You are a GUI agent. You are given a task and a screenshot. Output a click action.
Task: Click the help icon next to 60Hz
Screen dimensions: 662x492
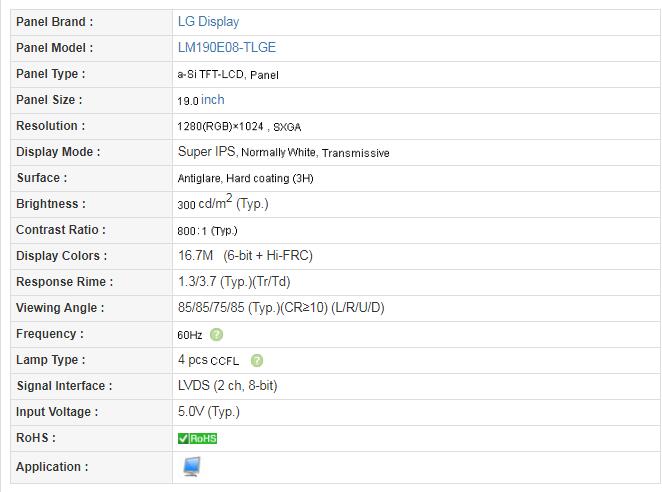216,334
